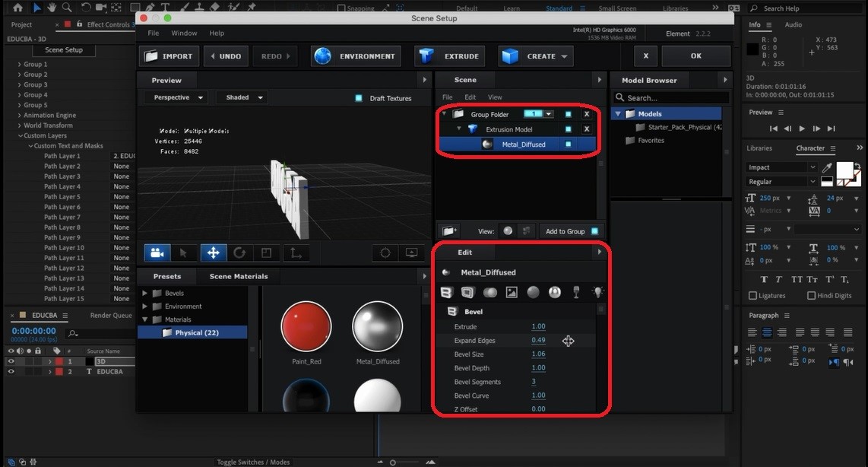Open the Edit menu in Scene panel

(470, 97)
